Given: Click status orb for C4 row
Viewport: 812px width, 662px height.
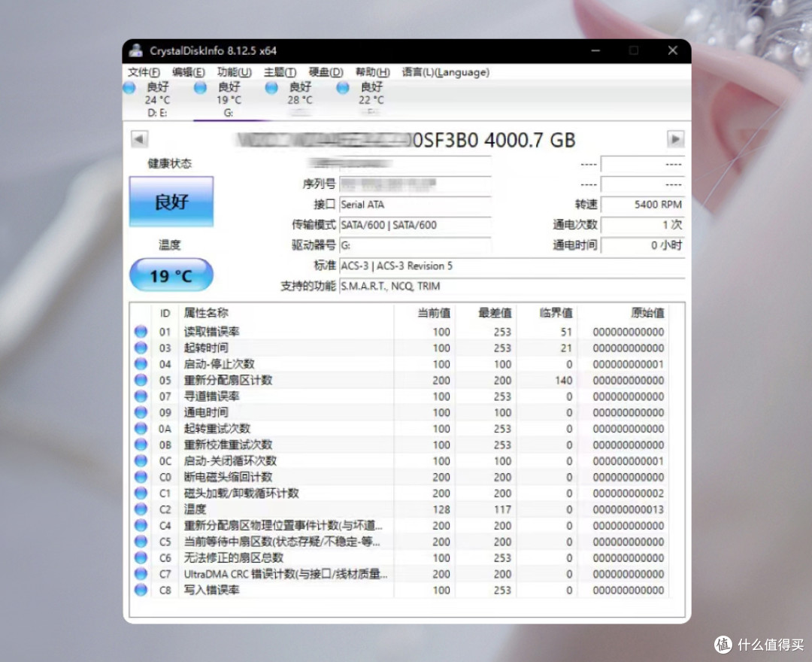Looking at the screenshot, I should click(141, 525).
